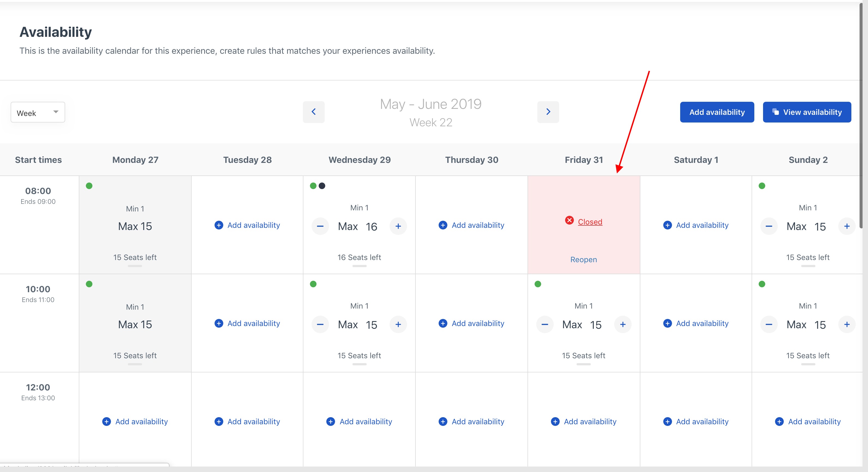The height and width of the screenshot is (472, 868).
Task: Decrease max seats Wednesday 29 at 08:00
Action: point(320,226)
